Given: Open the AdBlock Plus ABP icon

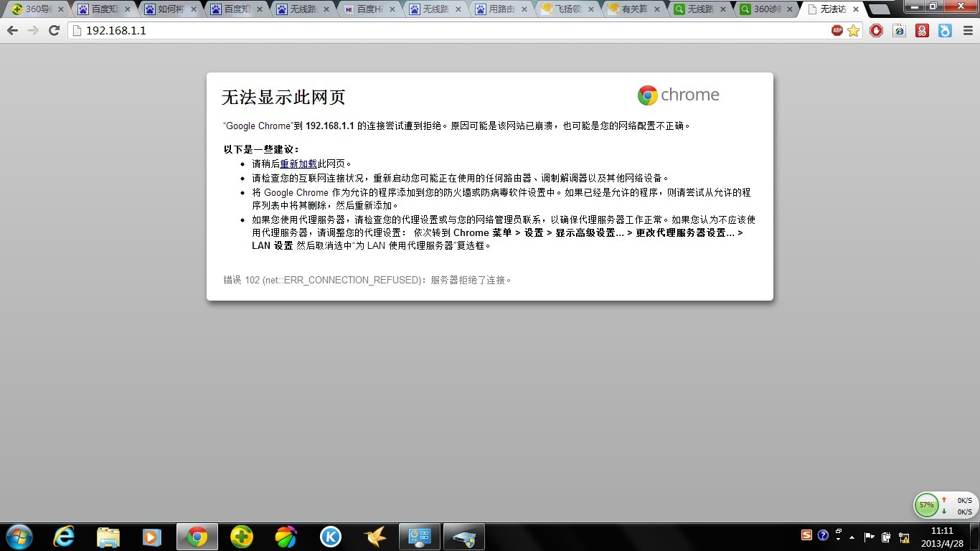Looking at the screenshot, I should coord(837,31).
